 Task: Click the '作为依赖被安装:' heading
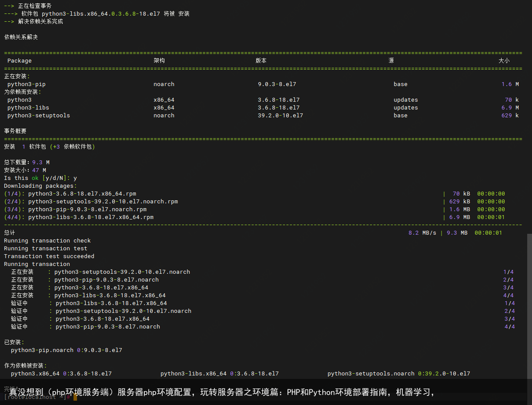pyautogui.click(x=25, y=366)
